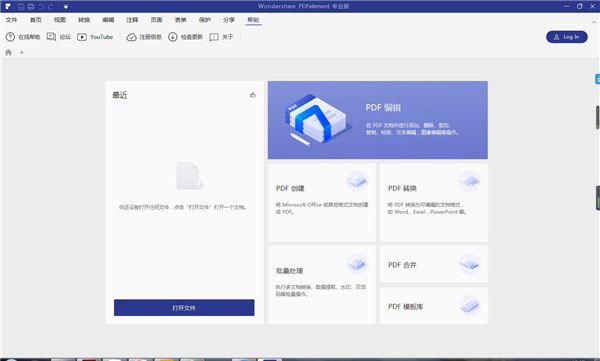Open the 关于 about dialog
The height and width of the screenshot is (361, 600).
[x=222, y=37]
